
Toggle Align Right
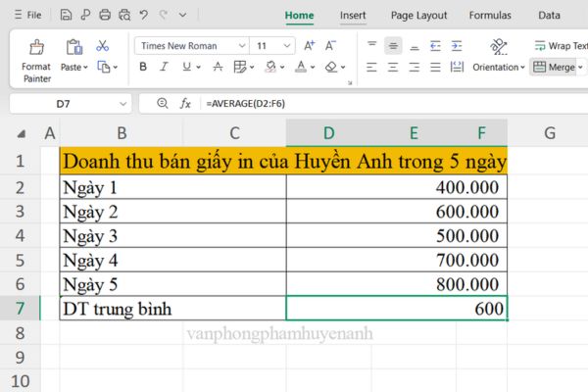[415, 68]
